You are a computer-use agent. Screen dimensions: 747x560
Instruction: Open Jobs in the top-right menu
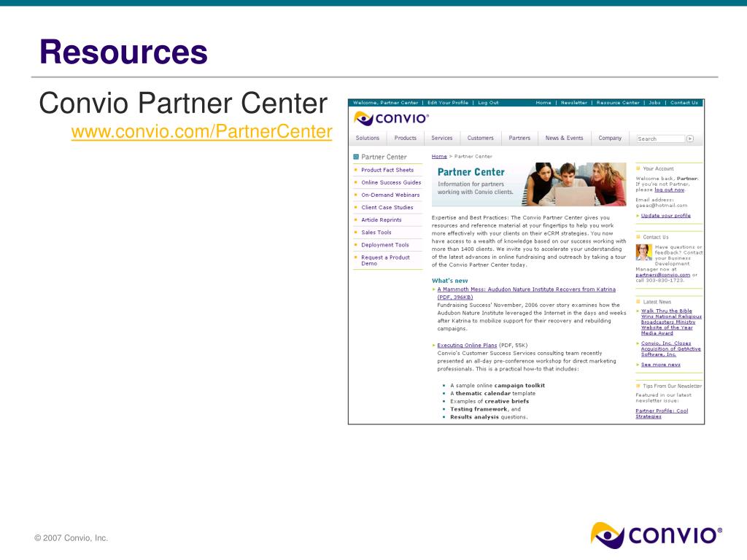(654, 102)
